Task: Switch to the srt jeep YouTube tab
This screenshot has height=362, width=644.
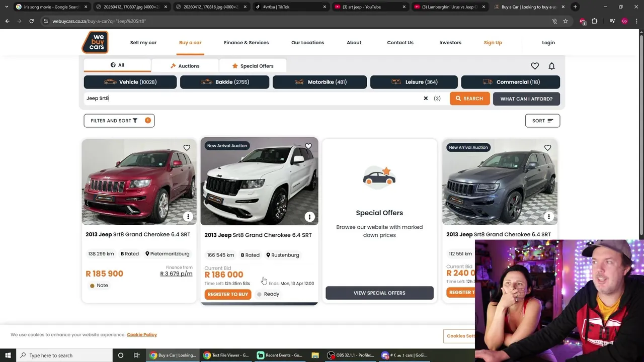Action: coord(369,7)
